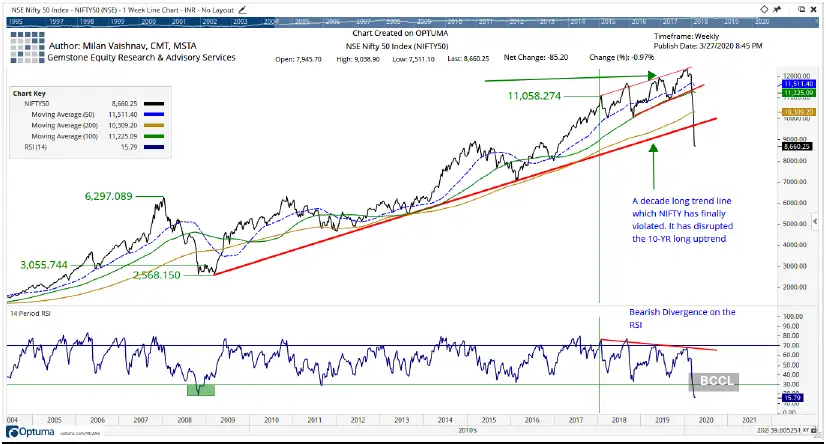Click the Gemstone Equity grid logo
This screenshot has width=826, height=444.
point(28,50)
